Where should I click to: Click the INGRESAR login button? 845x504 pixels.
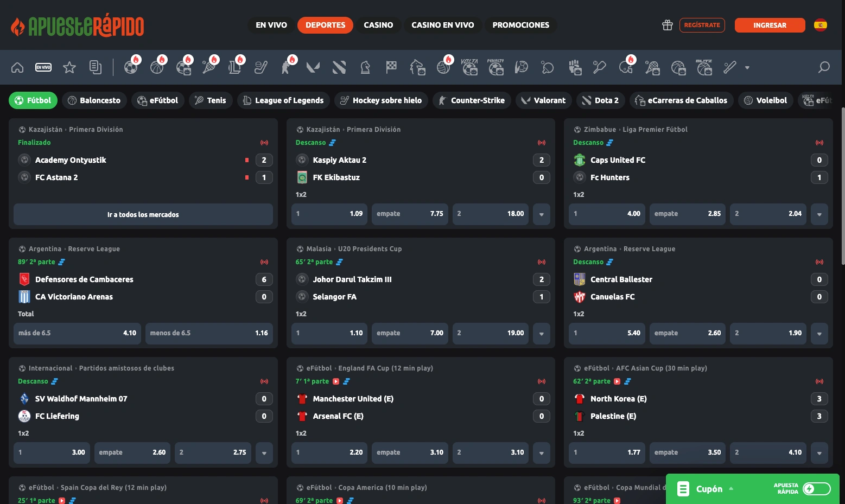[770, 25]
